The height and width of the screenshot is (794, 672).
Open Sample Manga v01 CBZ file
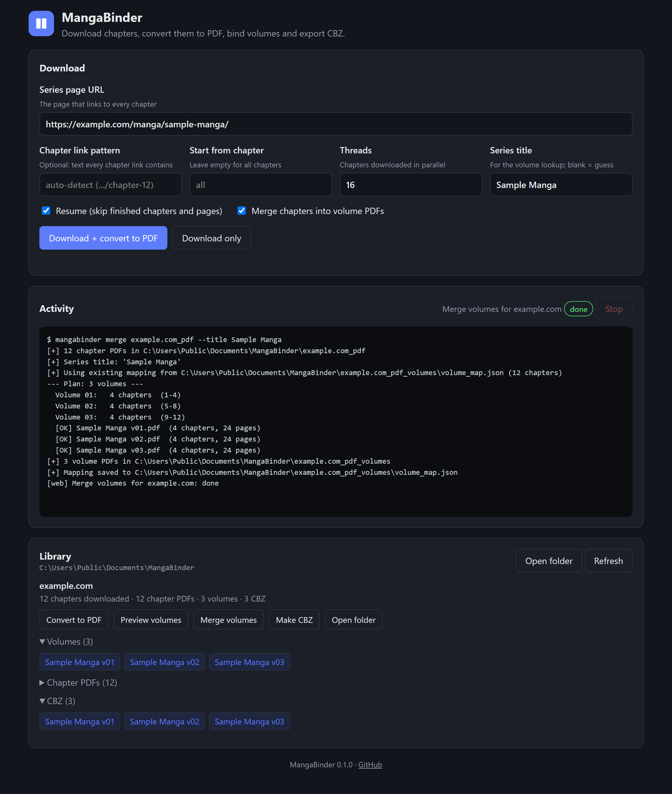80,721
